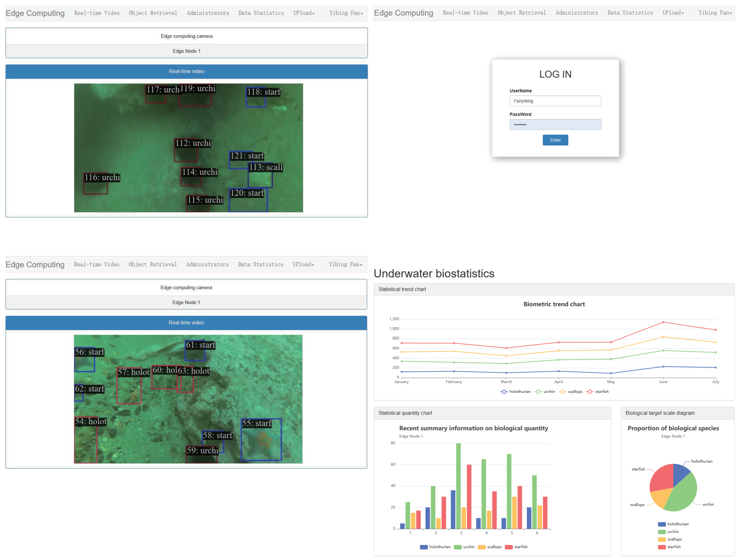The height and width of the screenshot is (560, 740).
Task: Toggle holothurian series in the trend chart legend
Action: click(x=515, y=392)
